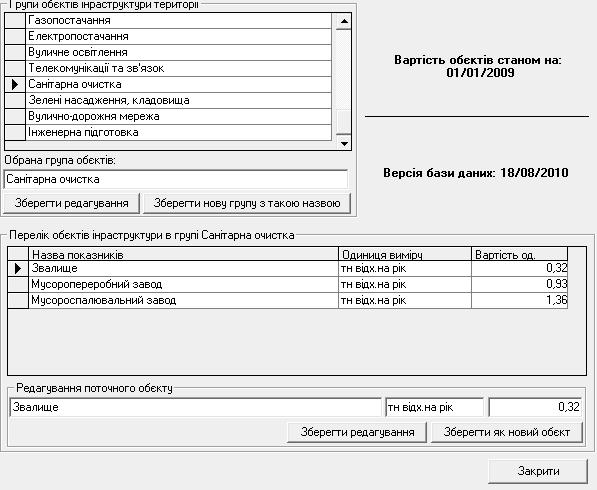Click scroll-up arrow of groups list
Screen dimensions: 597x490
(x=344, y=21)
